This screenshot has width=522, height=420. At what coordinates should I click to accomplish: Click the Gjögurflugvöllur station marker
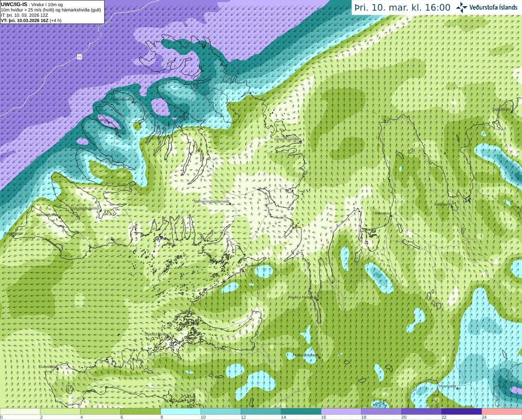click(x=300, y=141)
